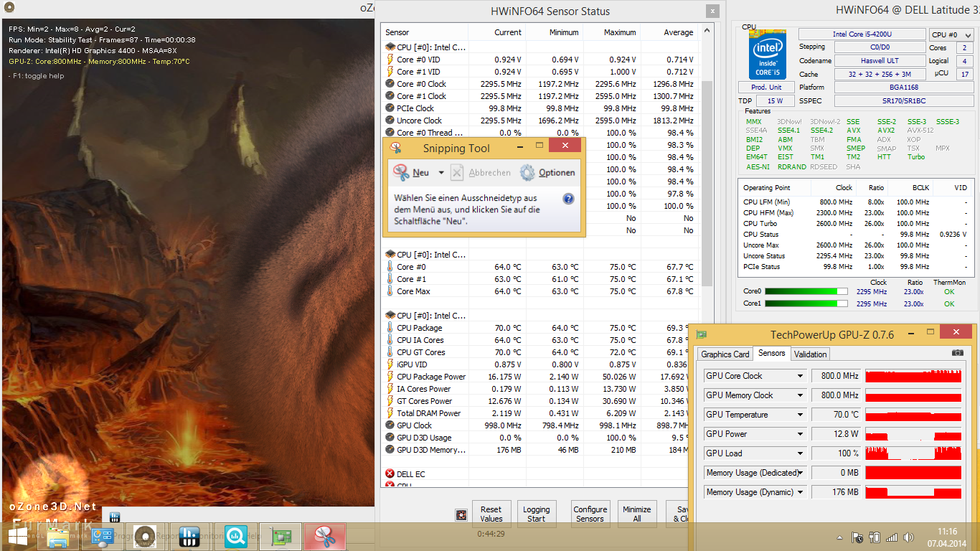
Task: Switch to the Graphics Card tab
Action: click(725, 354)
